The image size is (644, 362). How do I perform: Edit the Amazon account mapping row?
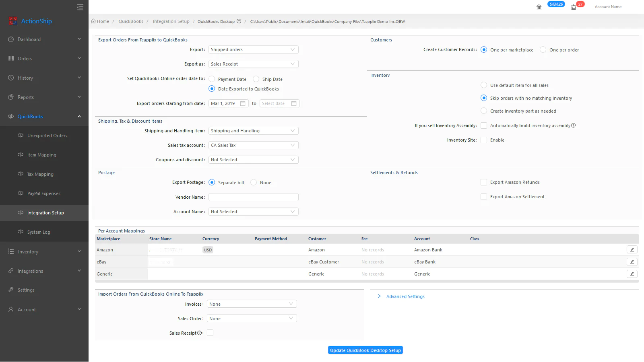pos(632,250)
